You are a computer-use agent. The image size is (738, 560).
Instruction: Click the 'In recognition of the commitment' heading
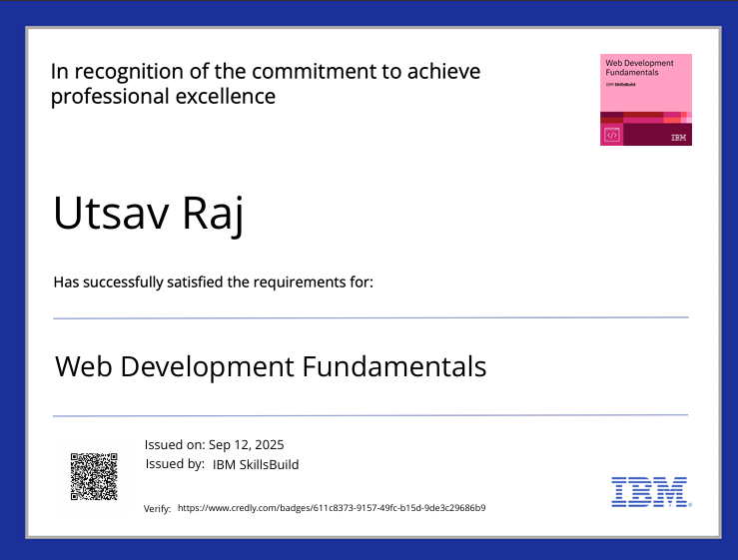[266, 72]
